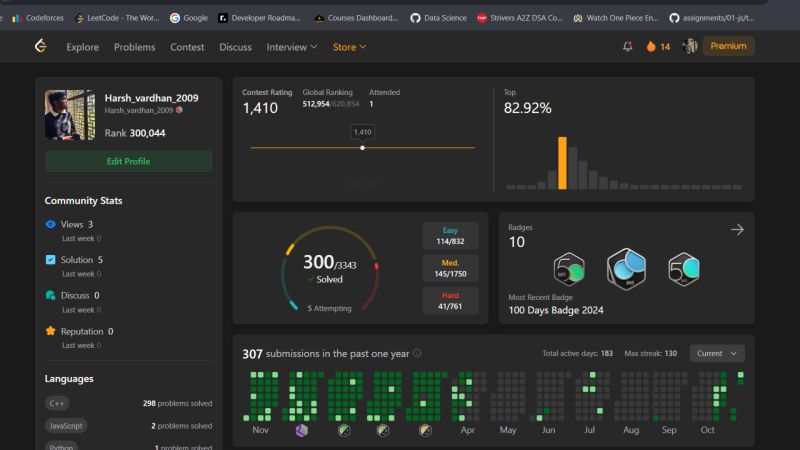Click the LeetCode logo icon
Image resolution: width=800 pixels, height=450 pixels.
tap(41, 47)
